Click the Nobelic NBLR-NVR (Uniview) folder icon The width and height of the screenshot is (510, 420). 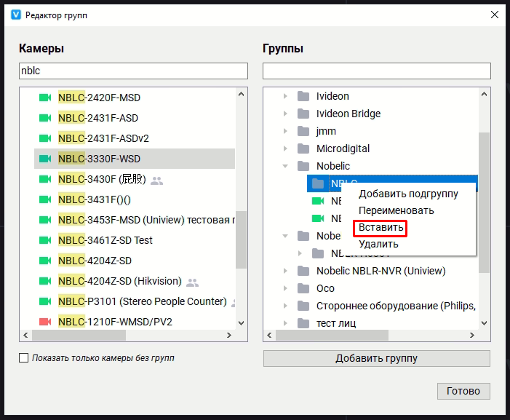[303, 271]
